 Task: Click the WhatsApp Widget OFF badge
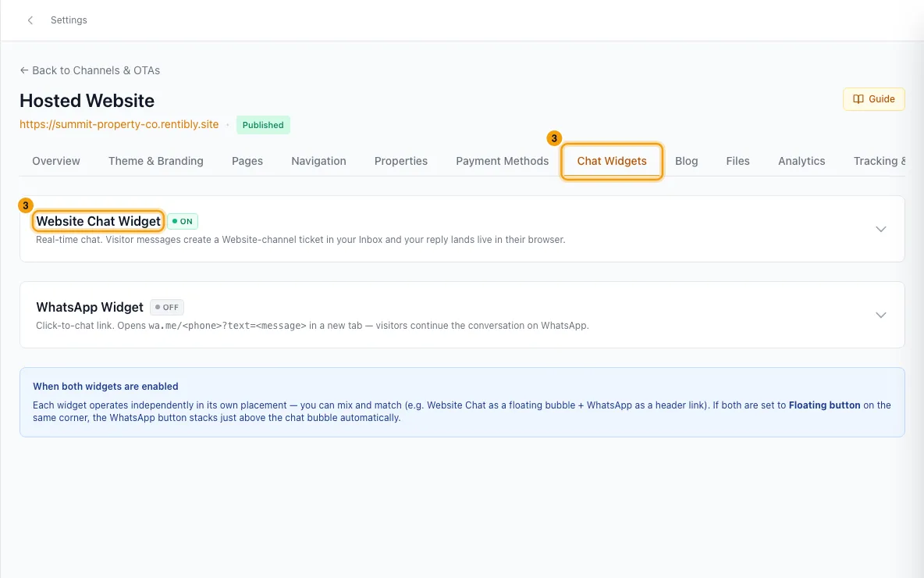(167, 307)
